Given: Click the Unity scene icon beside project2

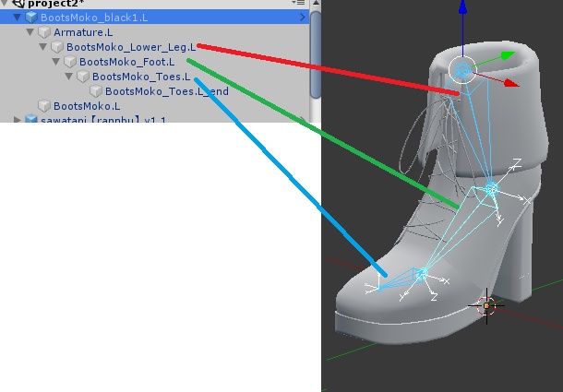Looking at the screenshot, I should 18,4.
